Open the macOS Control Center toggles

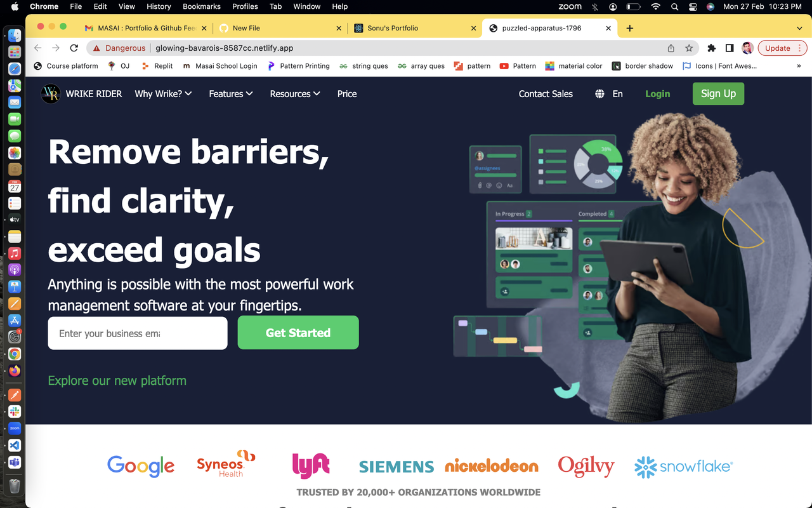(x=693, y=6)
